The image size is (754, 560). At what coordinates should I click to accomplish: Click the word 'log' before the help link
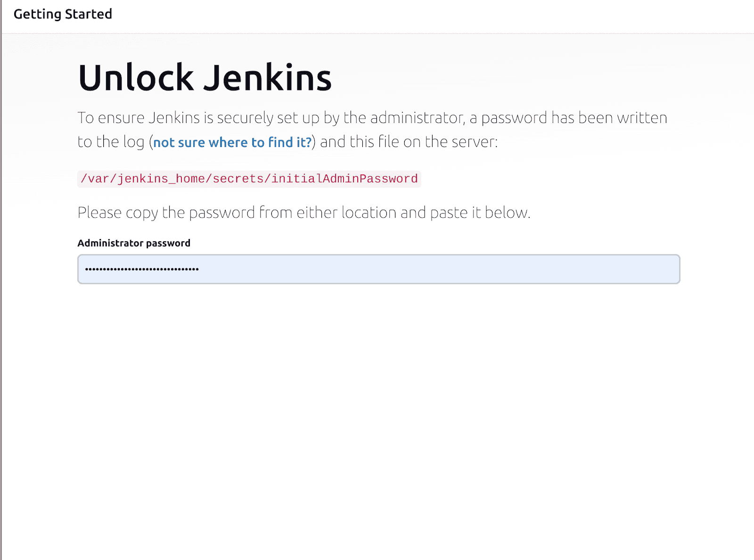pyautogui.click(x=135, y=141)
